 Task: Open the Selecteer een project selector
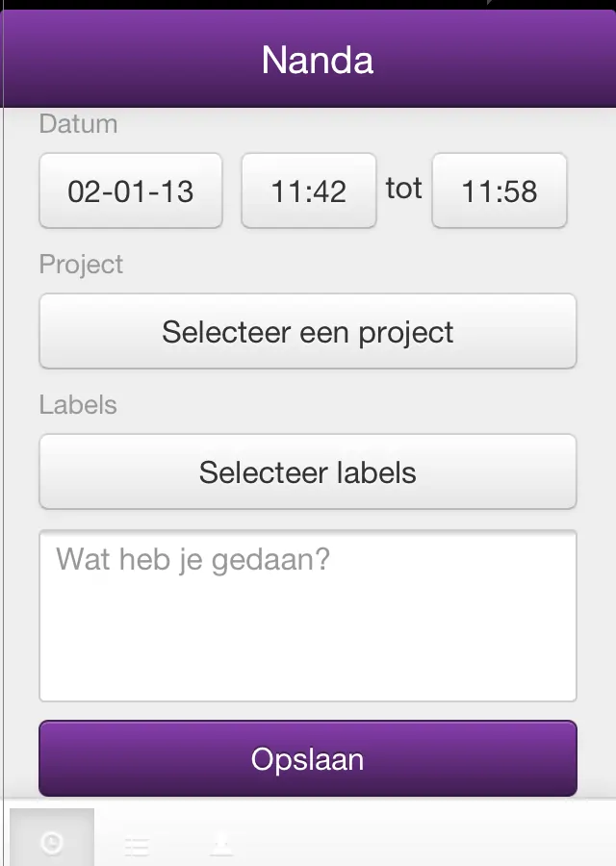pos(308,331)
